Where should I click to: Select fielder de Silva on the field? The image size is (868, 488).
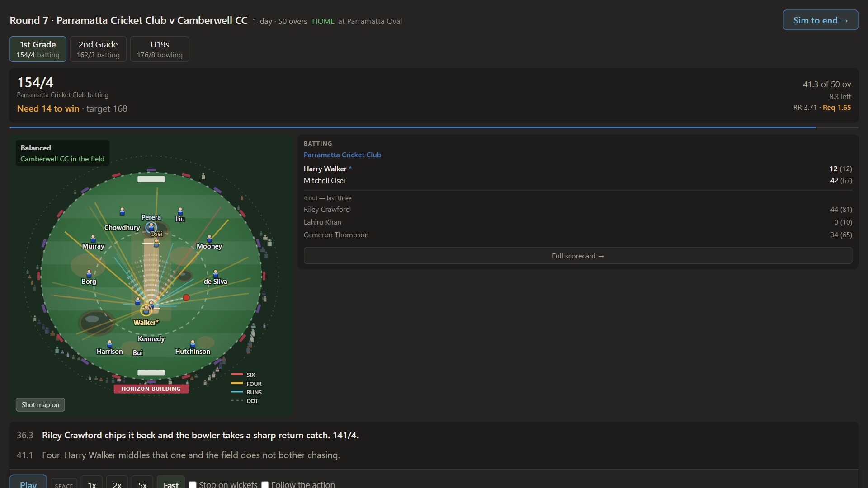coord(216,274)
